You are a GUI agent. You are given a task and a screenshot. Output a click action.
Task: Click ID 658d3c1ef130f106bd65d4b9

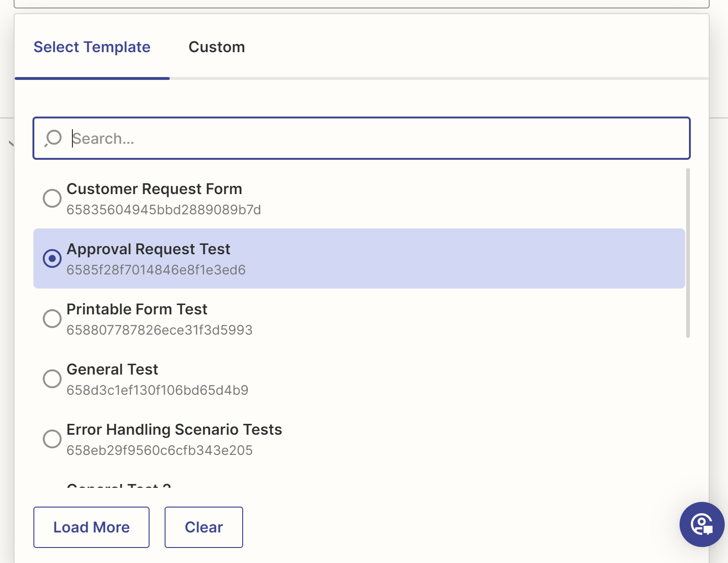[158, 390]
